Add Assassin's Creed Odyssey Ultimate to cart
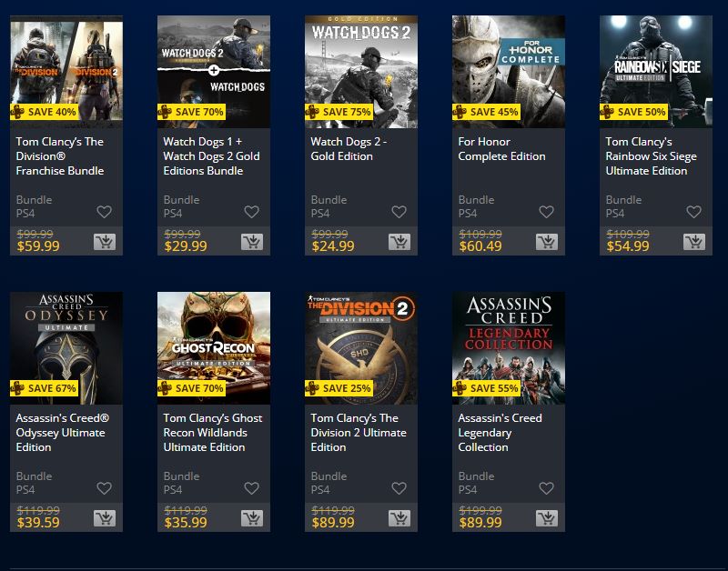 (105, 518)
